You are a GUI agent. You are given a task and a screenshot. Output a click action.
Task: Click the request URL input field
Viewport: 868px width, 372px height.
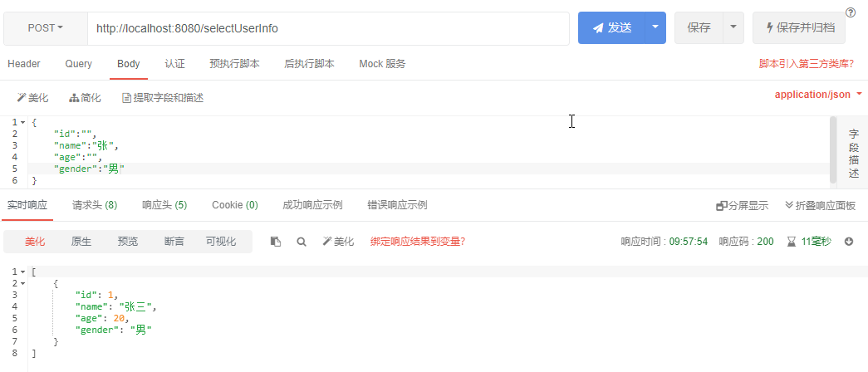click(x=328, y=28)
